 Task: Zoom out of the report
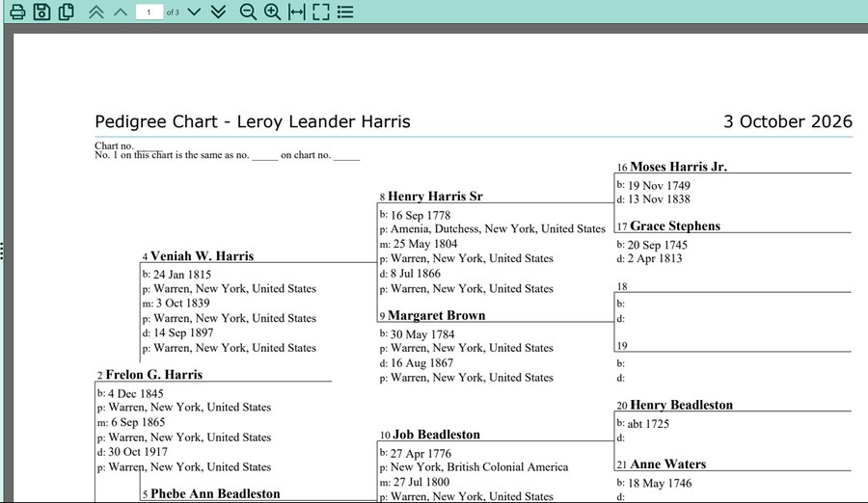pyautogui.click(x=248, y=12)
